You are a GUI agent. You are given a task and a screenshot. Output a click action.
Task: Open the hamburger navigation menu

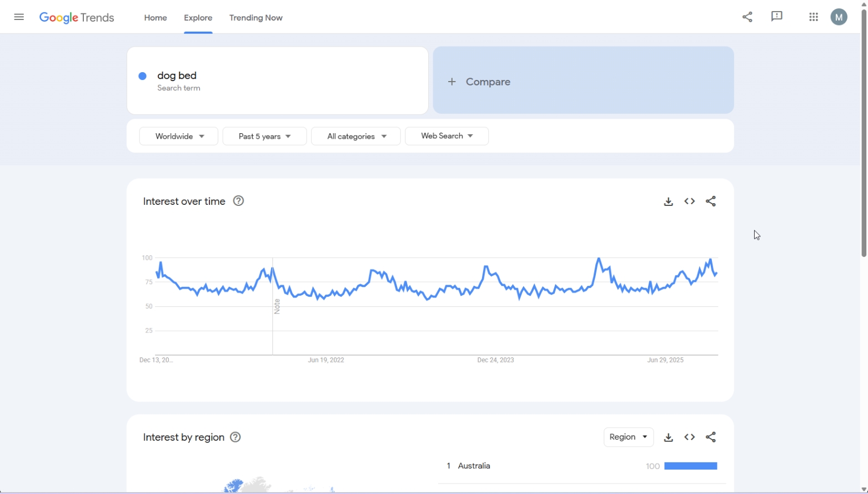pos(19,17)
